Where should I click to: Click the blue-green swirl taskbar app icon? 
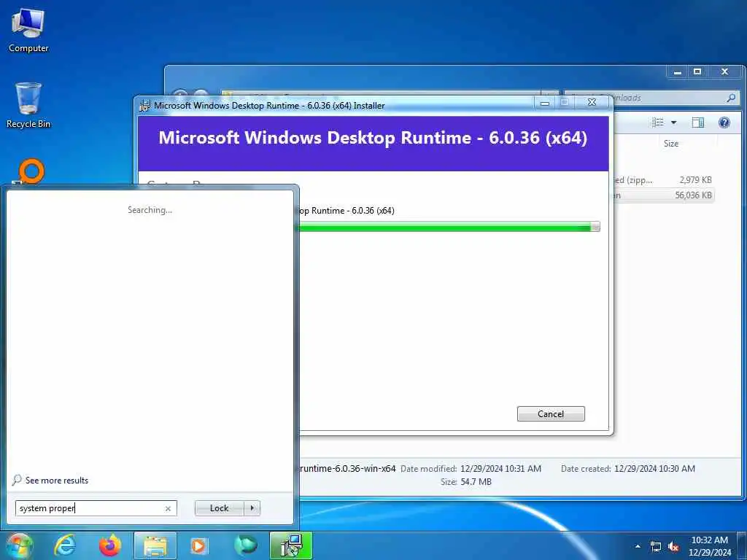click(x=245, y=545)
